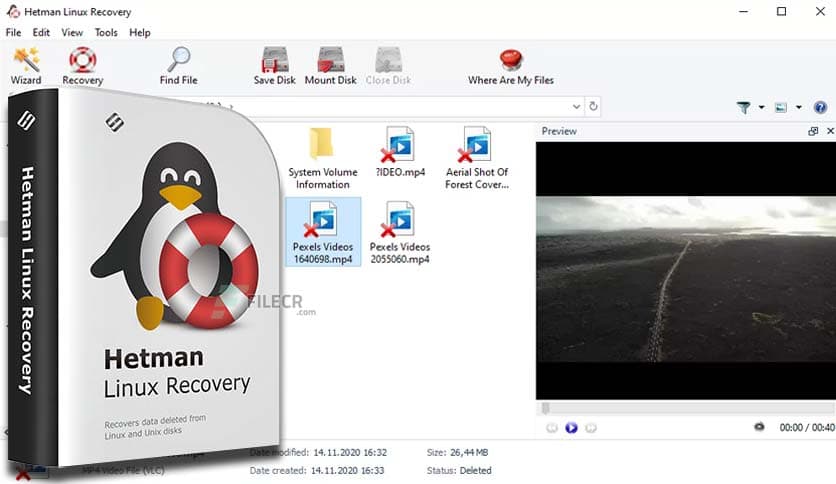Screen dimensions: 836x484
Task: Select the System Volume Information folder
Action: (x=323, y=158)
